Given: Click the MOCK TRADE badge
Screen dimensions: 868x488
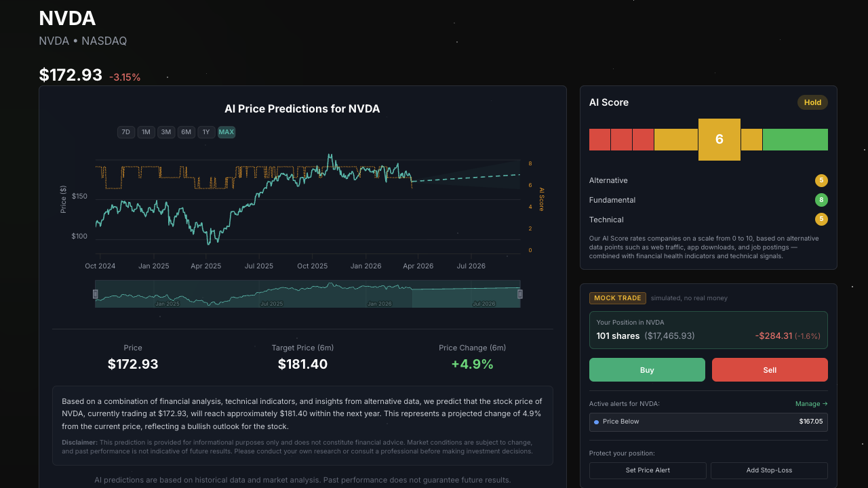Looking at the screenshot, I should pyautogui.click(x=618, y=298).
